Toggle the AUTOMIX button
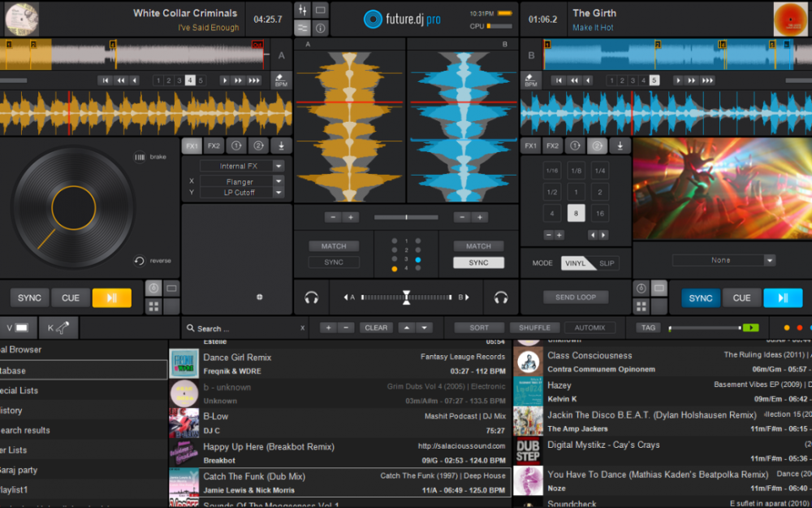 (590, 328)
